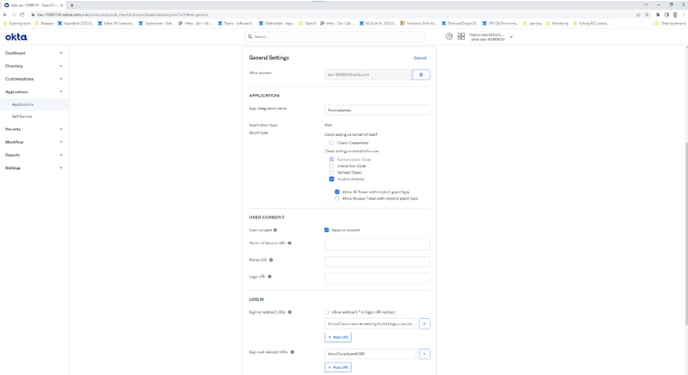Click info icon beside Terms of Service URI
Viewport: 688px width, 375px height.
289,243
